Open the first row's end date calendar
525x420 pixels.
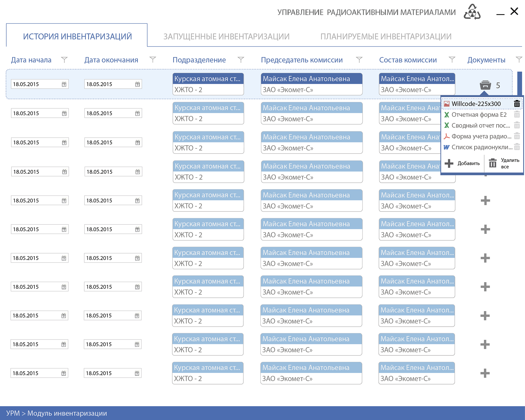pyautogui.click(x=137, y=84)
